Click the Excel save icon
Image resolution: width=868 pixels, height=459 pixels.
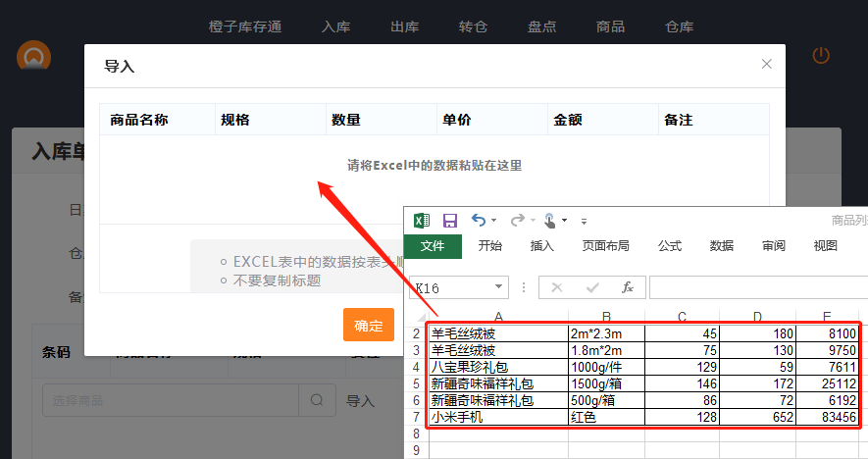(450, 221)
